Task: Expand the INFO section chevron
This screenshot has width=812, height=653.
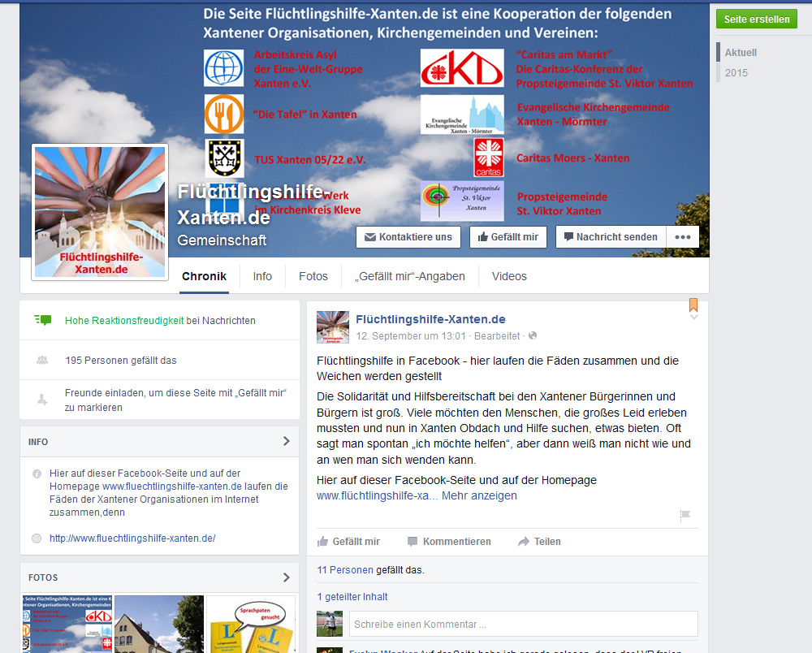Action: tap(287, 441)
